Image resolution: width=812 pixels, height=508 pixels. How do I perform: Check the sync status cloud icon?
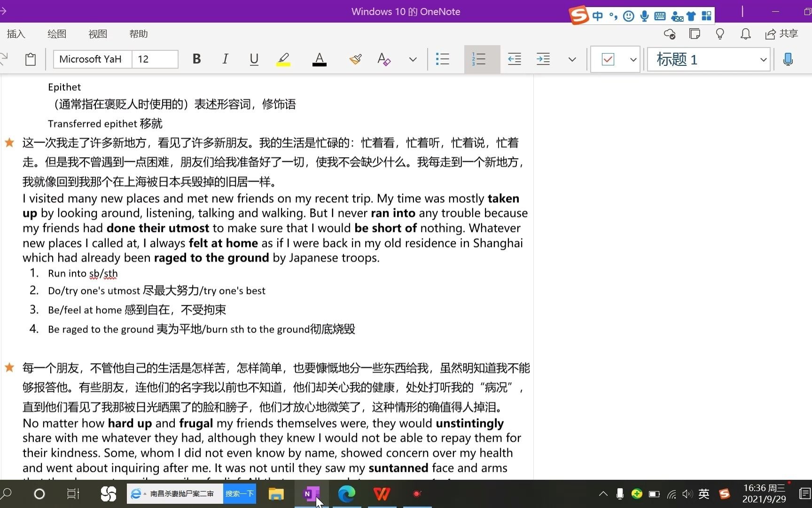[x=669, y=34]
